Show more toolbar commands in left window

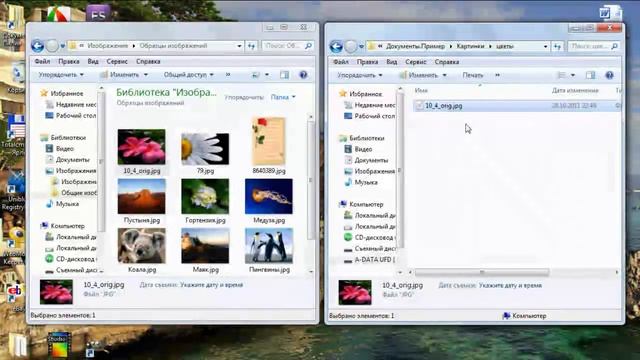(228, 75)
